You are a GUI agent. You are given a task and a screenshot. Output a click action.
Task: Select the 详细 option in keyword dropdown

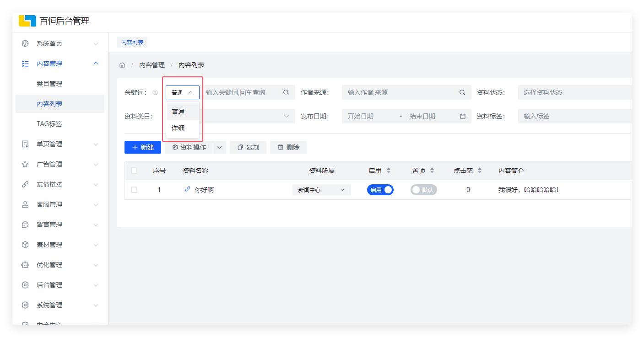pyautogui.click(x=179, y=128)
